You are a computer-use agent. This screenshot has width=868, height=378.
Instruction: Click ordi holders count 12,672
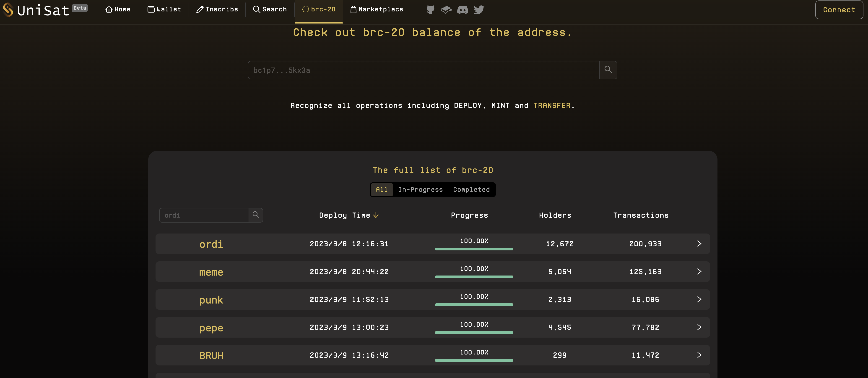tap(560, 244)
